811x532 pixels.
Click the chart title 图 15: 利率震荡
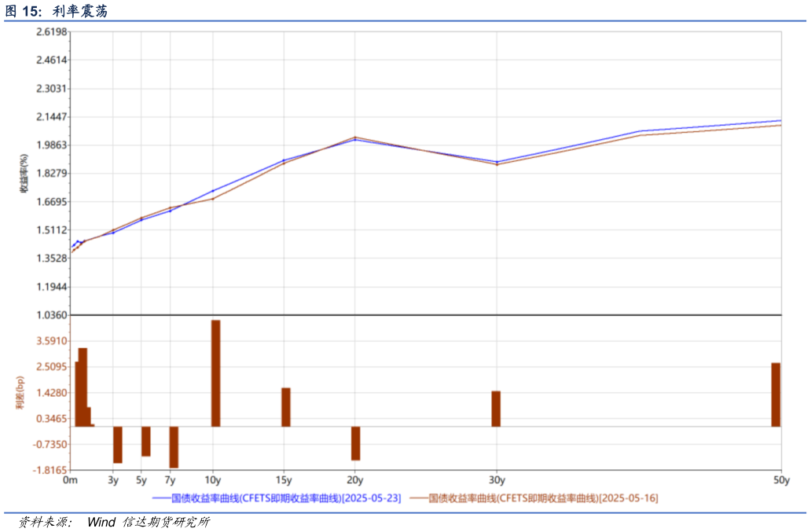pyautogui.click(x=57, y=11)
